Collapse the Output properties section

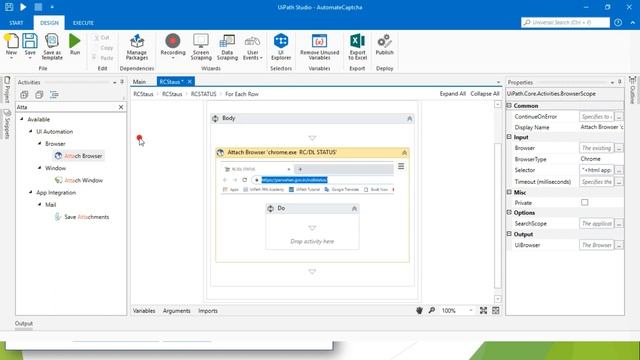point(509,234)
